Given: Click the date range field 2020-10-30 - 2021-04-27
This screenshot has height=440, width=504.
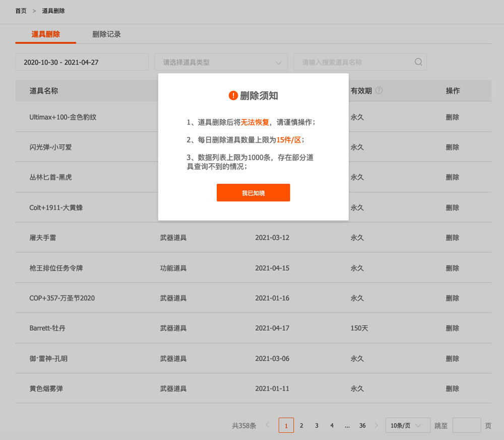Looking at the screenshot, I should (82, 62).
